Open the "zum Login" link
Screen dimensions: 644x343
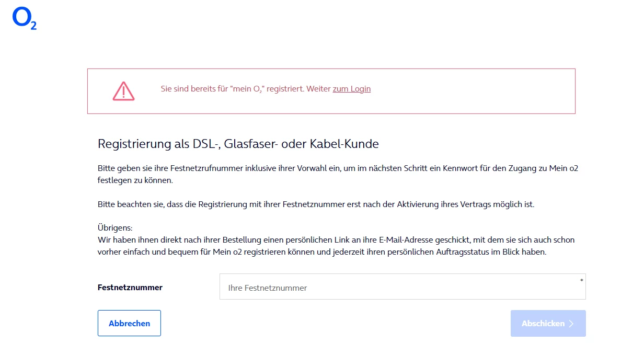(352, 89)
